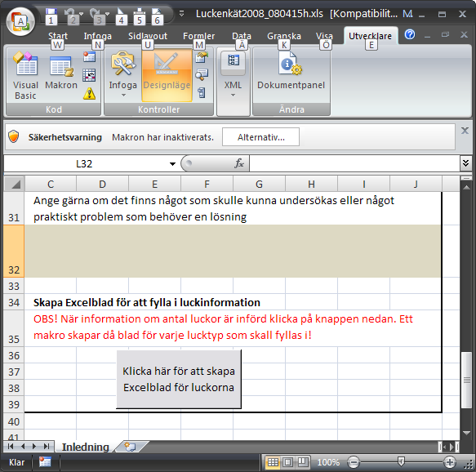The height and width of the screenshot is (472, 476).
Task: Close the security warning bar
Action: click(x=465, y=131)
